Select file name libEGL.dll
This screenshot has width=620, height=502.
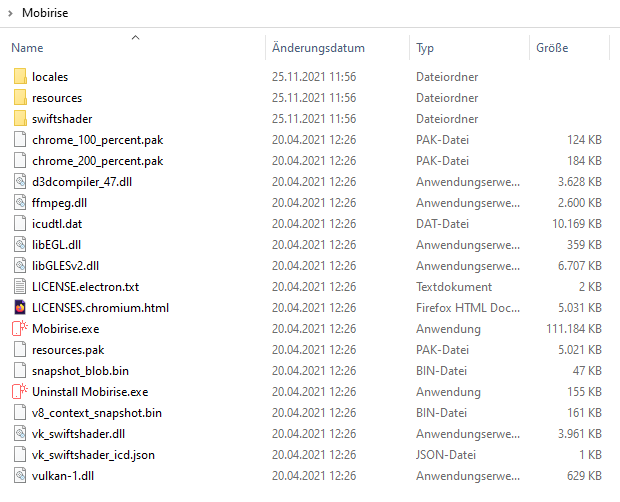57,245
